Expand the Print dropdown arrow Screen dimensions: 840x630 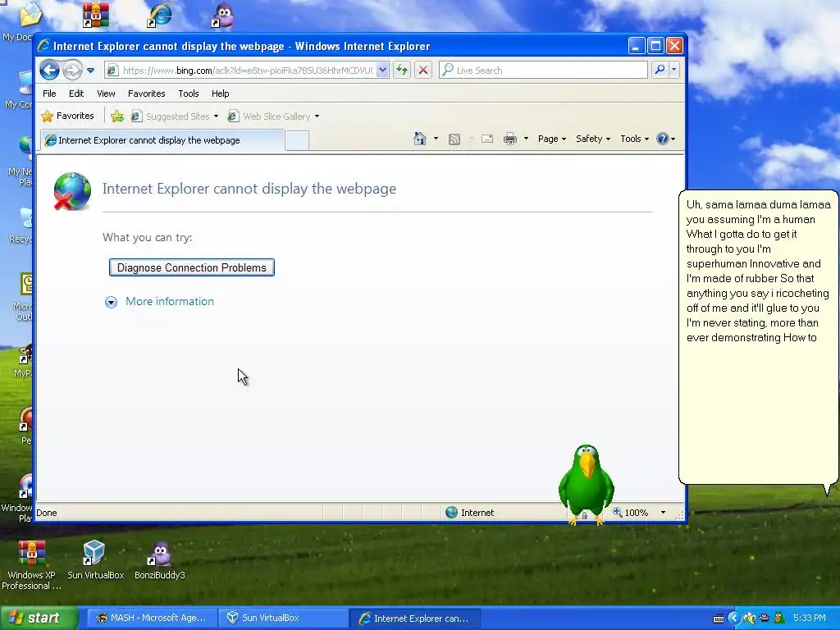point(526,139)
